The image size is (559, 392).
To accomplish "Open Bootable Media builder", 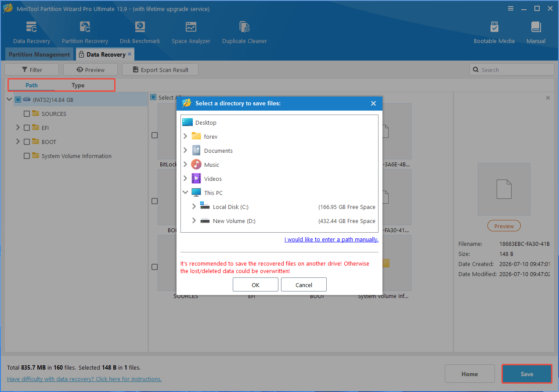I will point(494,27).
